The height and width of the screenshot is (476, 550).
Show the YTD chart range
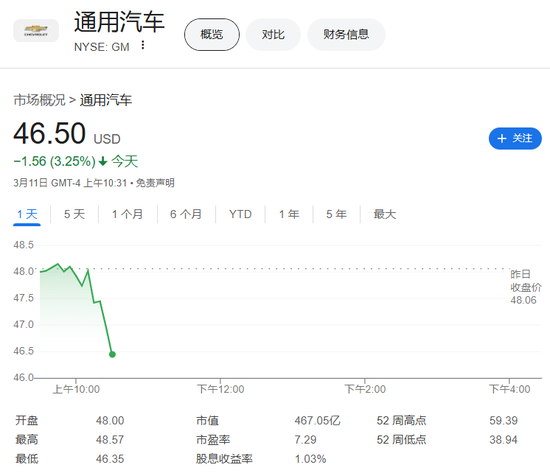[x=240, y=214]
